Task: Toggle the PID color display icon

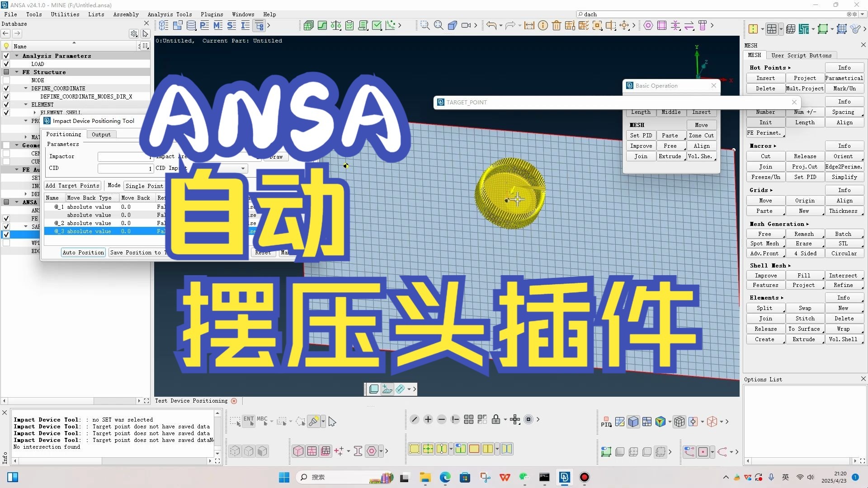Action: click(606, 422)
